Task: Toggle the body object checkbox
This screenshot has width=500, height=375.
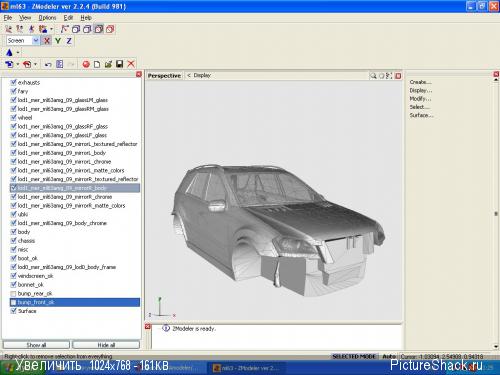Action: pyautogui.click(x=13, y=232)
